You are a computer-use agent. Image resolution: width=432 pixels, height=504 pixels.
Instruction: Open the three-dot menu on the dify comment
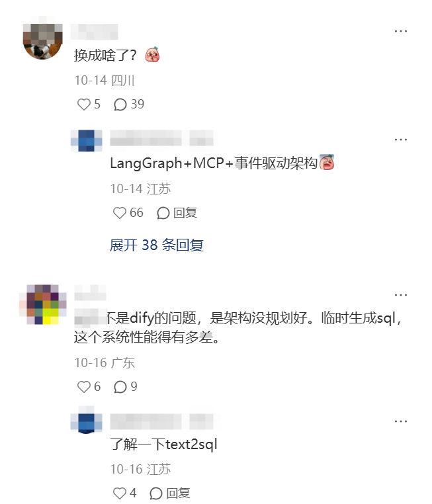click(x=401, y=295)
